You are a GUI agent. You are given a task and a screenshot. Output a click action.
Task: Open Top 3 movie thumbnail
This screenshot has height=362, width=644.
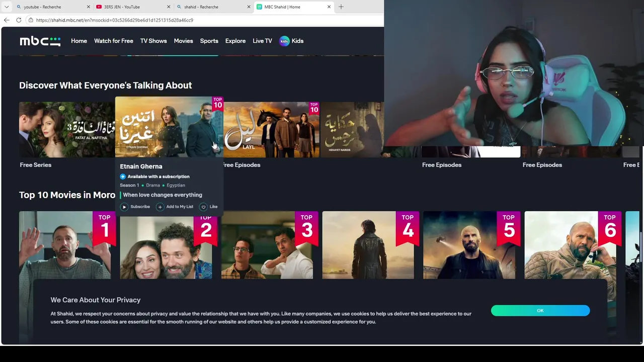[x=267, y=245]
